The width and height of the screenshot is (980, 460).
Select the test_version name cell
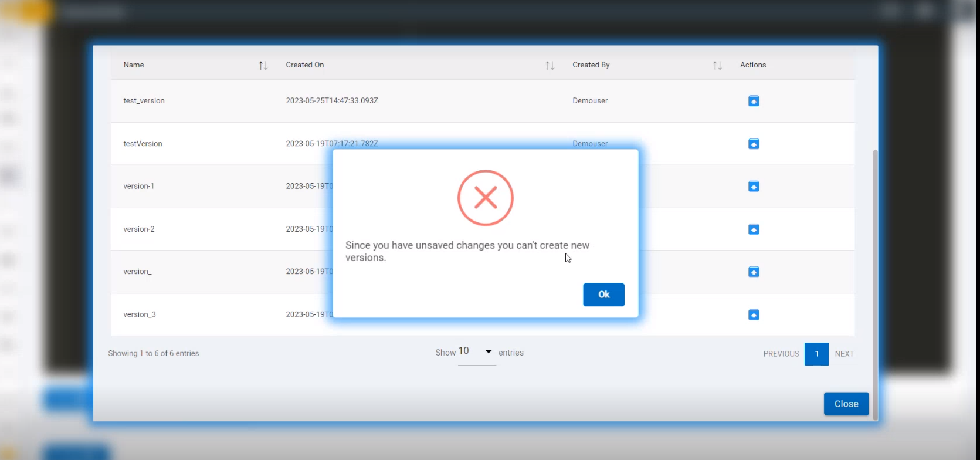(x=144, y=101)
